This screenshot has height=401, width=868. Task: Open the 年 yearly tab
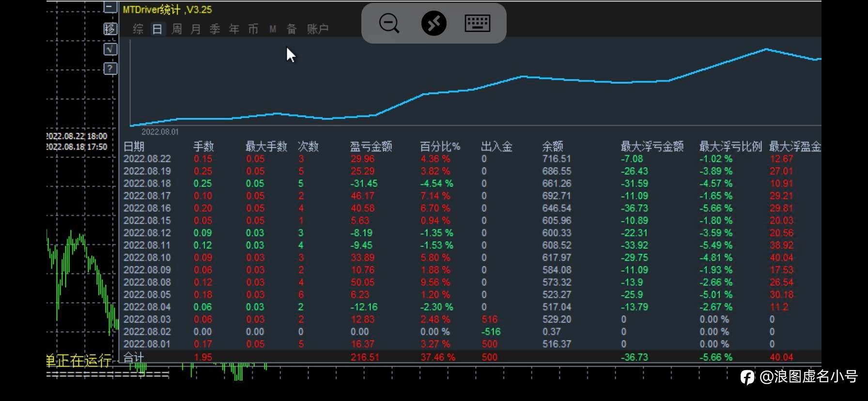234,29
